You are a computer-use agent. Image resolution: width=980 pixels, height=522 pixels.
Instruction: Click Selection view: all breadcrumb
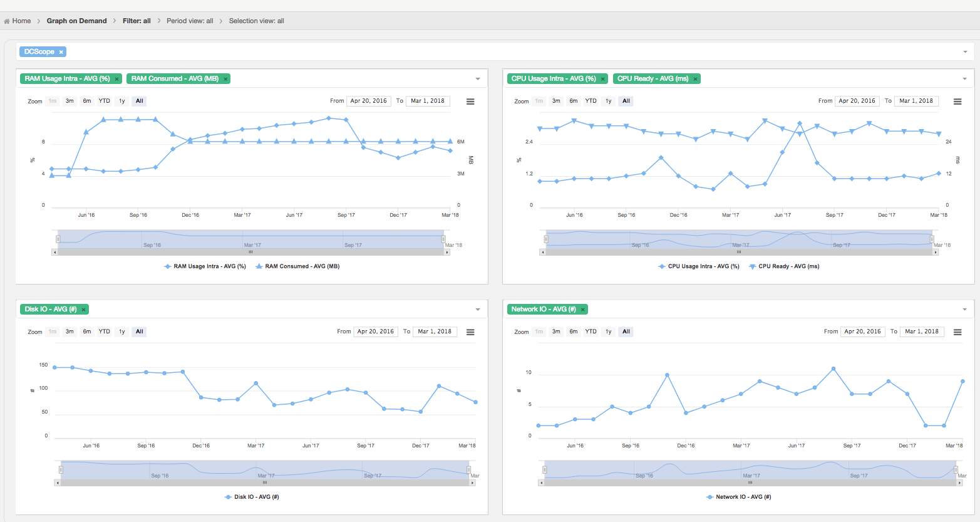[x=256, y=21]
